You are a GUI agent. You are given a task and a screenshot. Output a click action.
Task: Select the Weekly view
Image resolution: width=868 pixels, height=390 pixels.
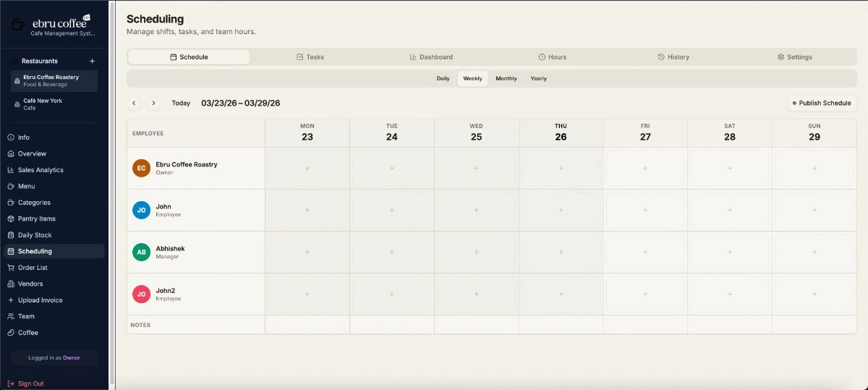(x=472, y=78)
